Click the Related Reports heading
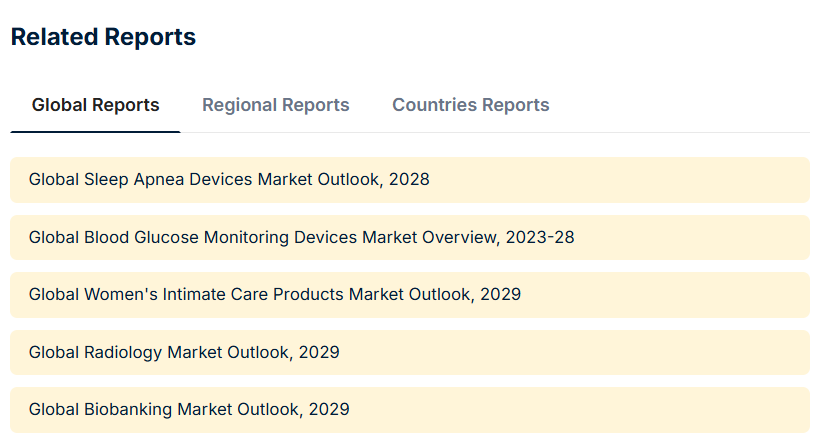This screenshot has height=444, width=823. (103, 37)
